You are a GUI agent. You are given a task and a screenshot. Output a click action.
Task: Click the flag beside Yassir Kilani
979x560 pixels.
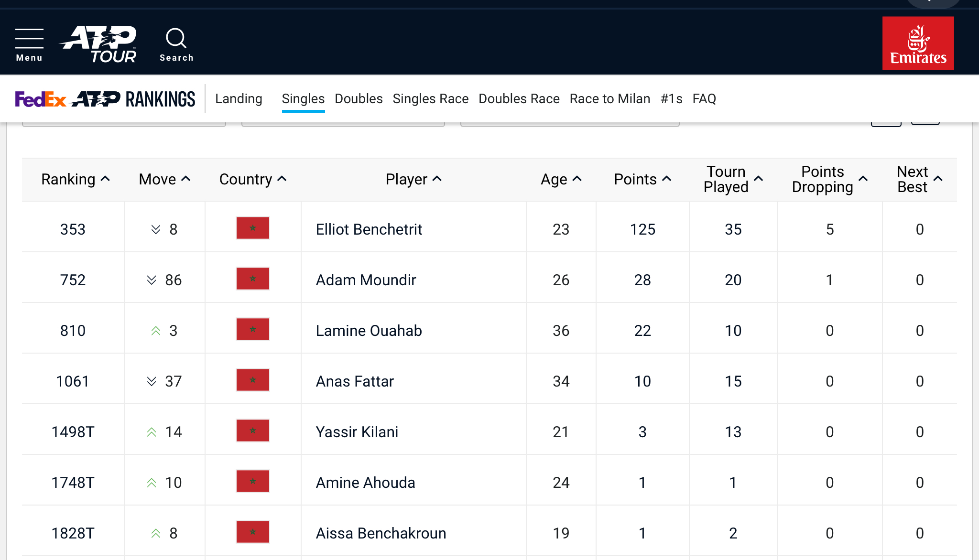click(253, 431)
